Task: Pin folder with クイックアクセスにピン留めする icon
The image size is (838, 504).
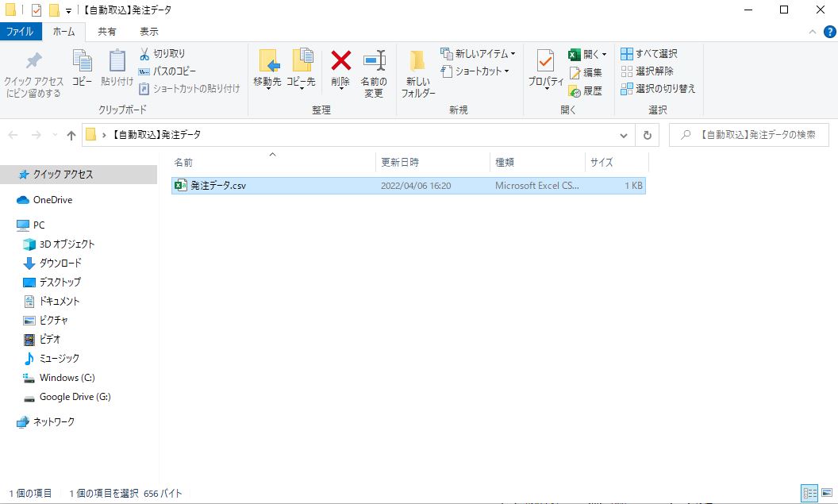Action: click(x=33, y=62)
